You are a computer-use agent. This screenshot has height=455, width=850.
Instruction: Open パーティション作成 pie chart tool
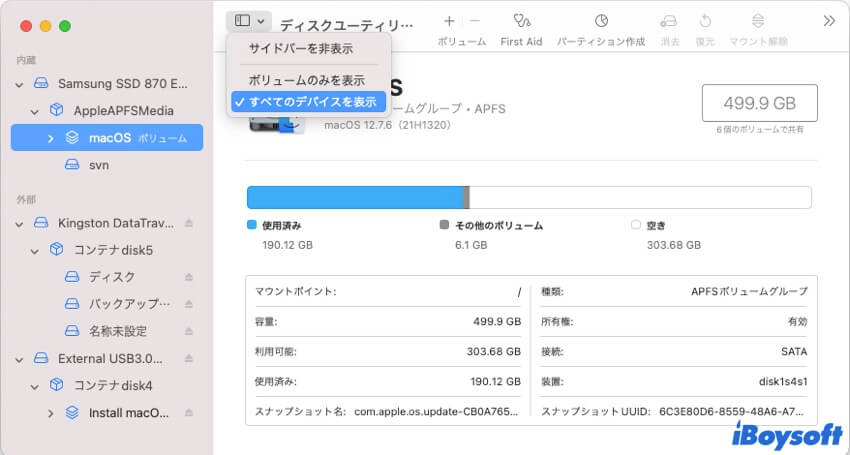601,21
